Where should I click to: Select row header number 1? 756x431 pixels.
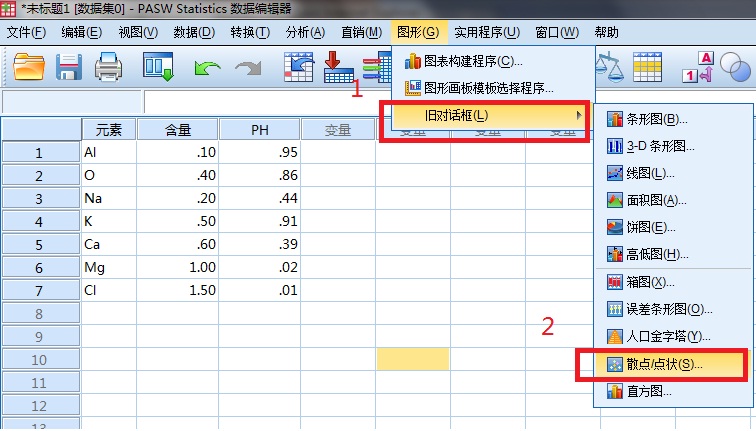pos(40,152)
